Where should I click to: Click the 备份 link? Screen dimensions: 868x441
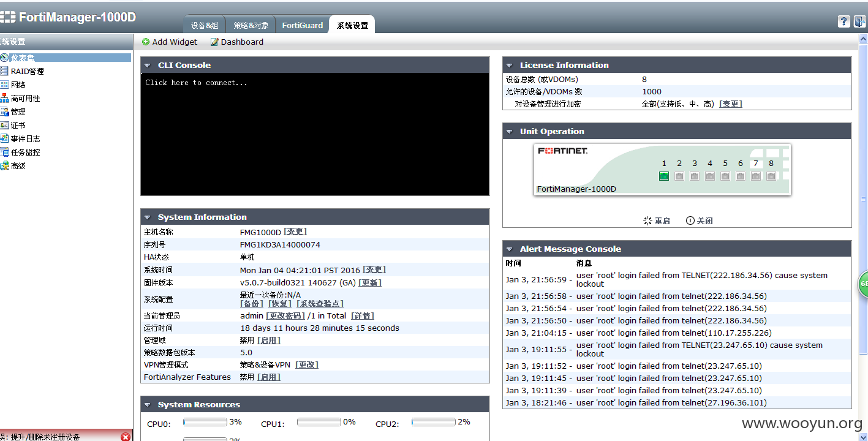pyautogui.click(x=252, y=304)
